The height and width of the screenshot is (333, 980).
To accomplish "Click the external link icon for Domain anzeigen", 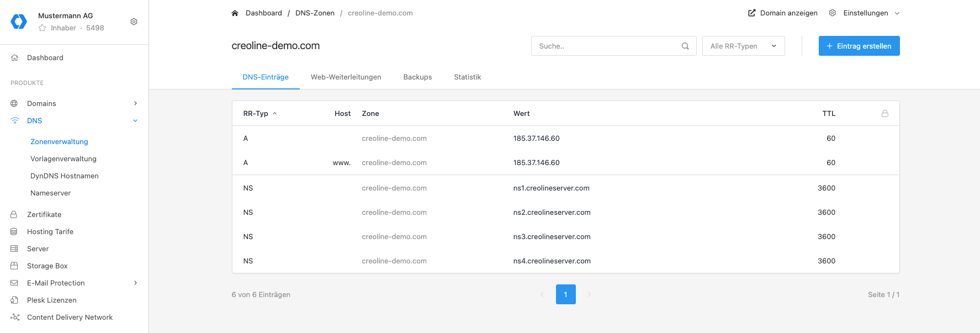I will [x=751, y=13].
